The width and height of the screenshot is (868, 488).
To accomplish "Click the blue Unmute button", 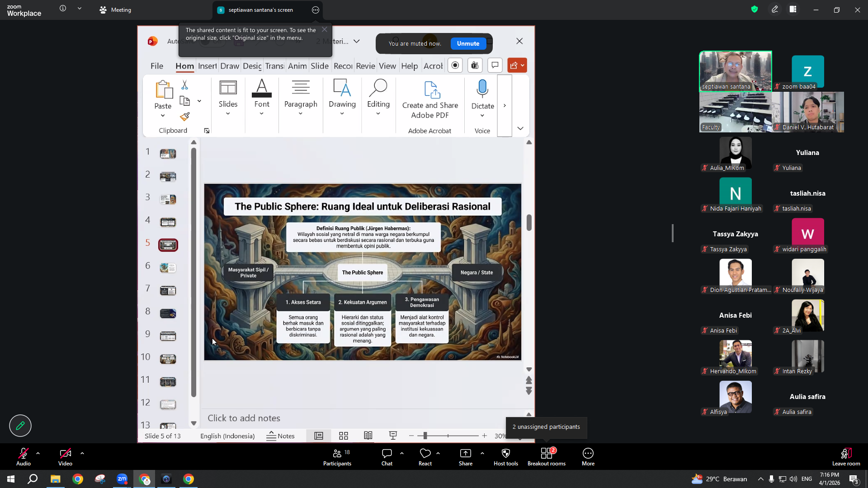I will [468, 44].
